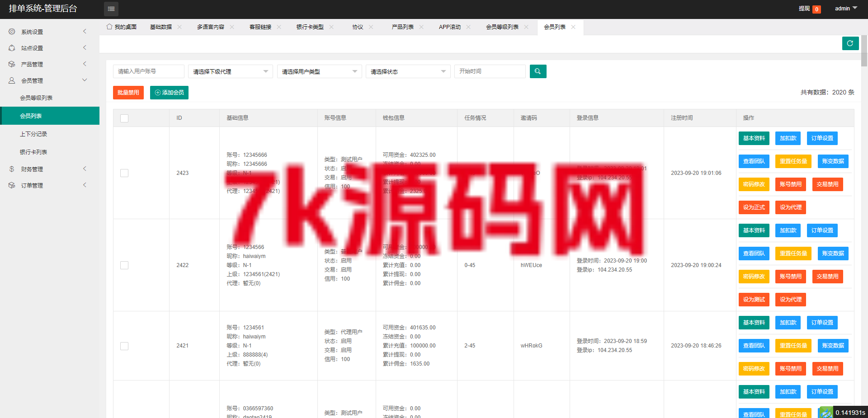Open the 请选择用户类型 dropdown
The image size is (868, 418).
click(x=320, y=71)
